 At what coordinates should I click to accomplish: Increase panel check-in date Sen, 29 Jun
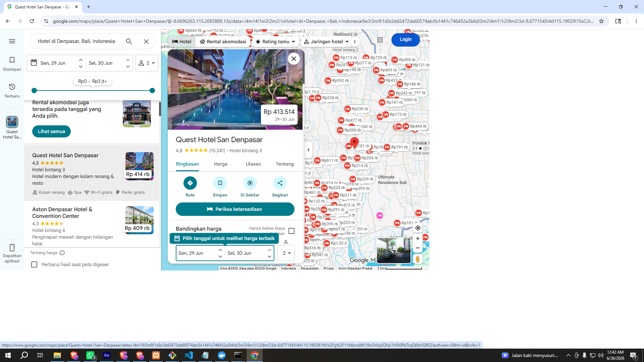[x=220, y=250]
